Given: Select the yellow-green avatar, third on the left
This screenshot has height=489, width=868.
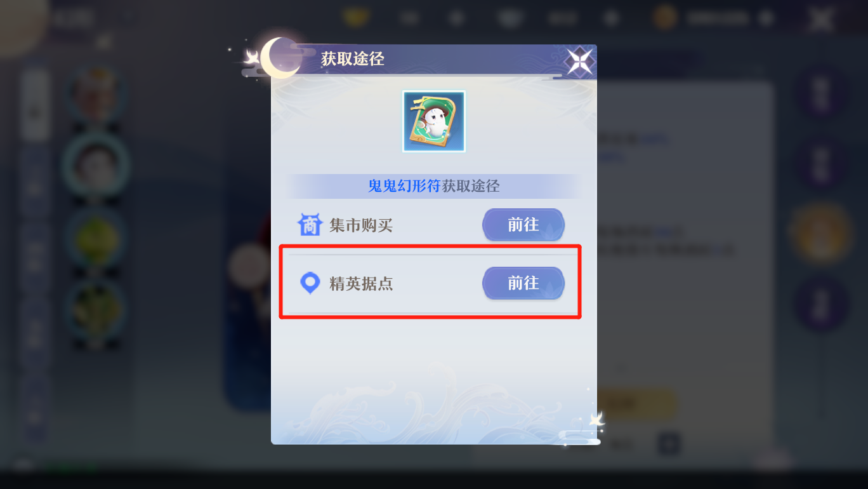Looking at the screenshot, I should (x=96, y=241).
